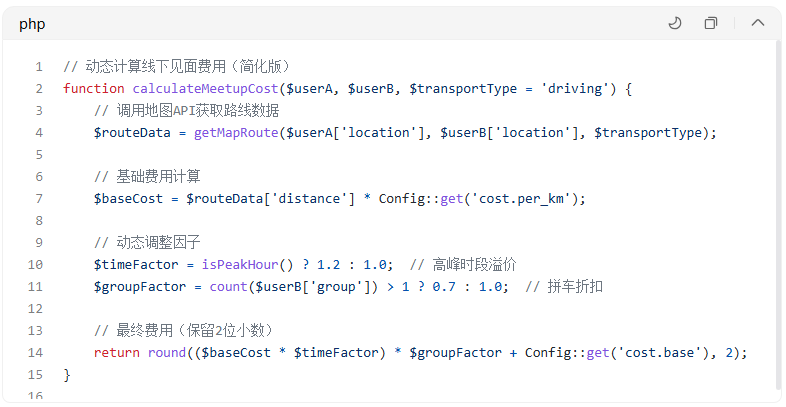Click the closing brace on line 15
The height and width of the screenshot is (407, 786).
point(67,374)
